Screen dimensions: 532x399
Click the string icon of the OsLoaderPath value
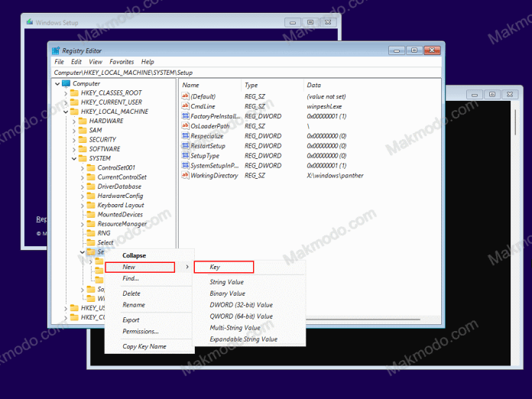click(185, 126)
